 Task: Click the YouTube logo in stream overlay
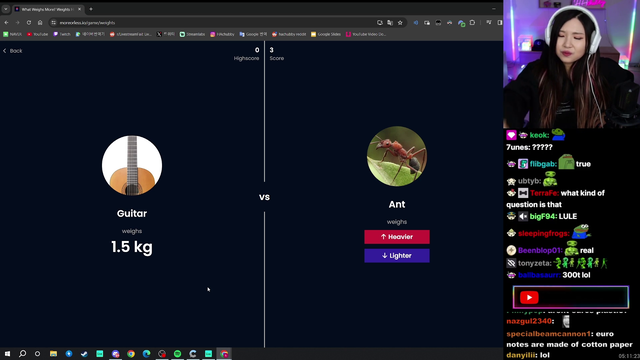point(529,298)
